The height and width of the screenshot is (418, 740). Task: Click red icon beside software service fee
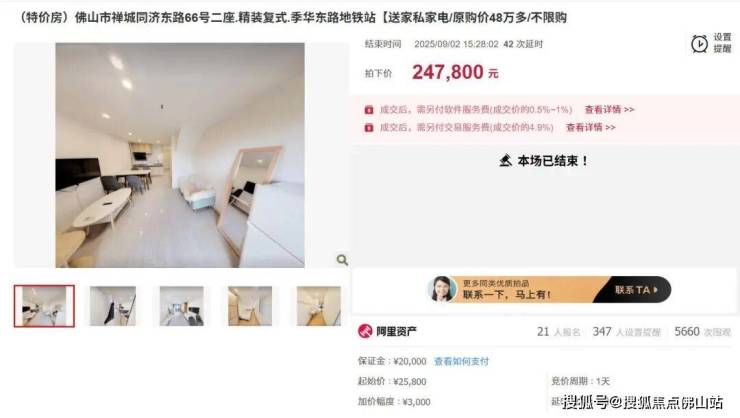(369, 110)
